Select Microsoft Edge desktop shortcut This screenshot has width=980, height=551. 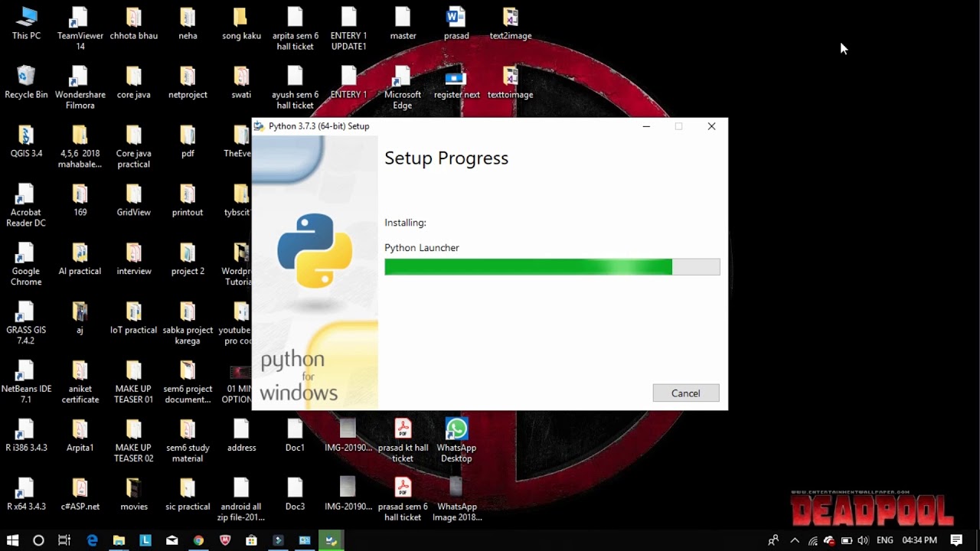point(403,88)
